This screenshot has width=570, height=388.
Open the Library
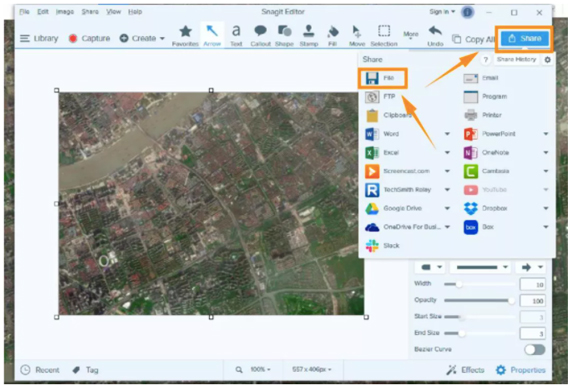pos(39,38)
